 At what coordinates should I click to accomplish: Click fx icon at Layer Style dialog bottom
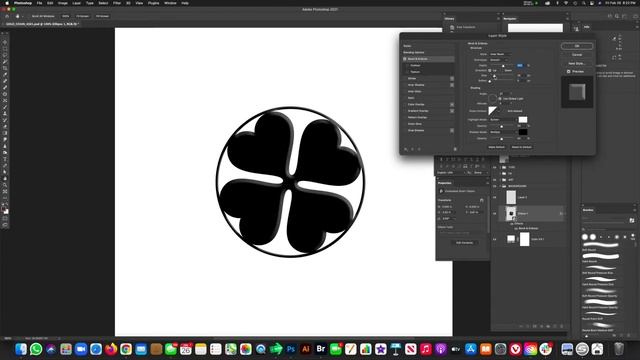[406, 149]
